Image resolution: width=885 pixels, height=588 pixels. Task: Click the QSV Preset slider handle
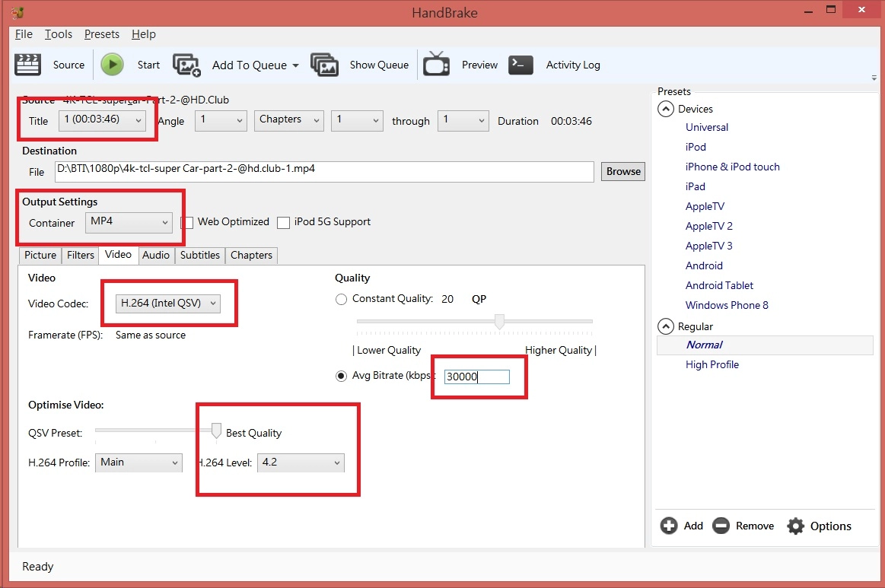tap(216, 431)
